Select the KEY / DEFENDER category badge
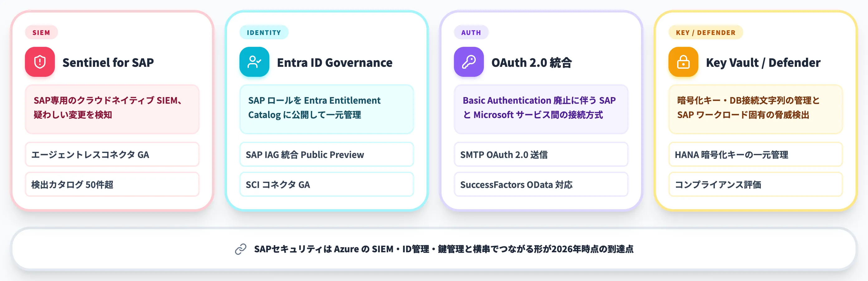This screenshot has height=281, width=868. click(706, 32)
